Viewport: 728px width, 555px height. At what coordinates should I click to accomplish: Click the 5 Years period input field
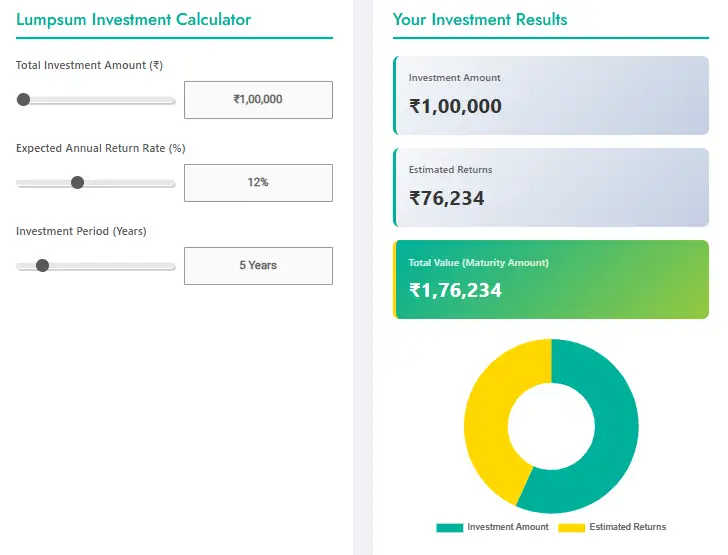tap(258, 266)
